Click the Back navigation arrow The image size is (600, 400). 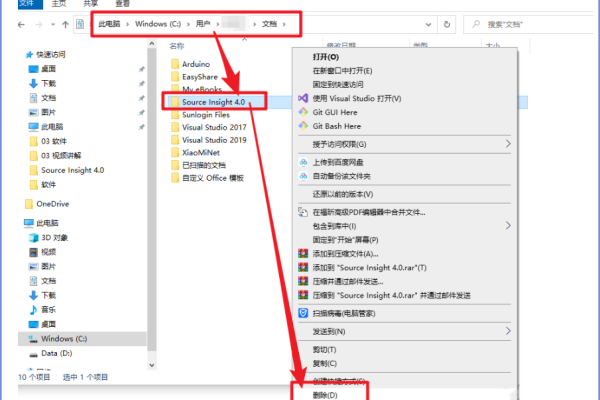(21, 24)
